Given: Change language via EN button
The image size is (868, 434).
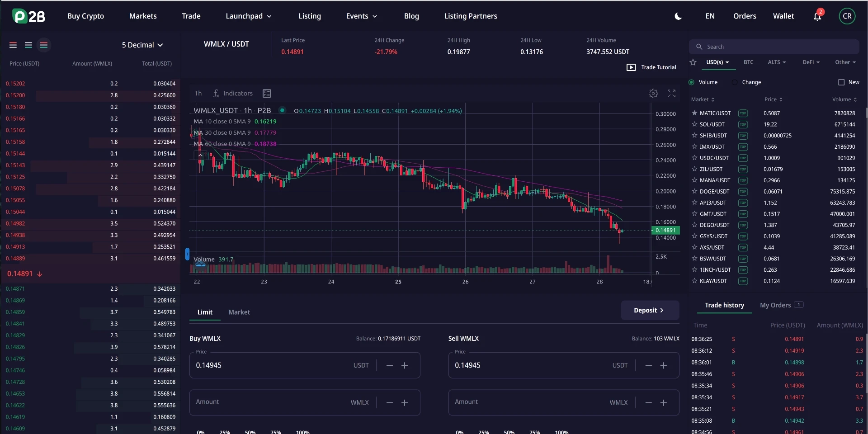Looking at the screenshot, I should tap(710, 16).
